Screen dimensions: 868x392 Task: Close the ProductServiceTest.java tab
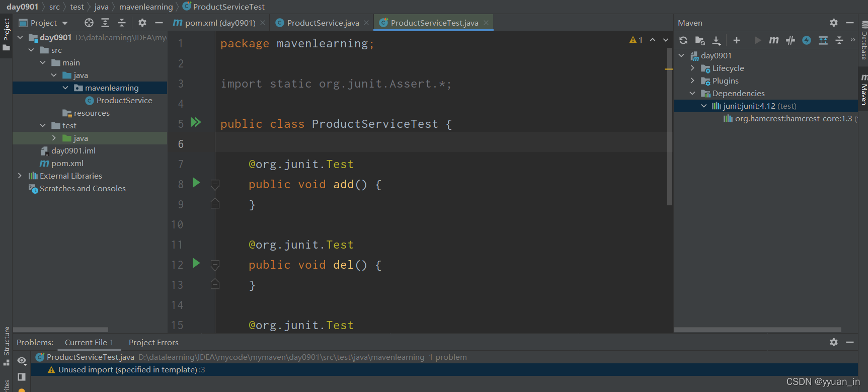click(x=486, y=23)
